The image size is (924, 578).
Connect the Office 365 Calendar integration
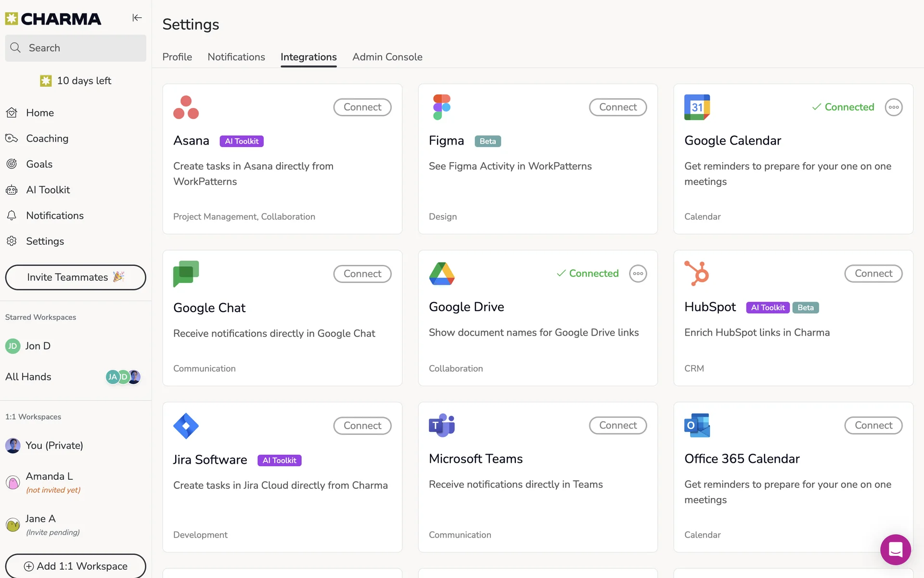tap(873, 425)
